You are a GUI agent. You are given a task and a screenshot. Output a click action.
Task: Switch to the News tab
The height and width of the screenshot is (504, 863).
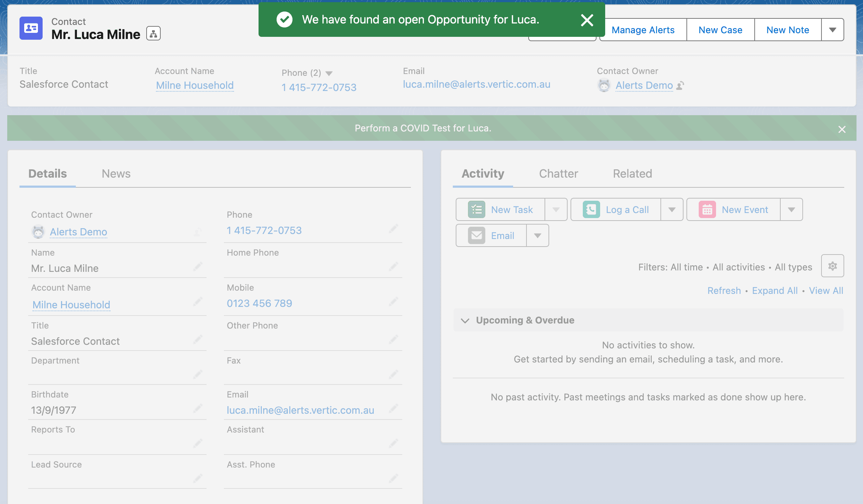pyautogui.click(x=116, y=174)
